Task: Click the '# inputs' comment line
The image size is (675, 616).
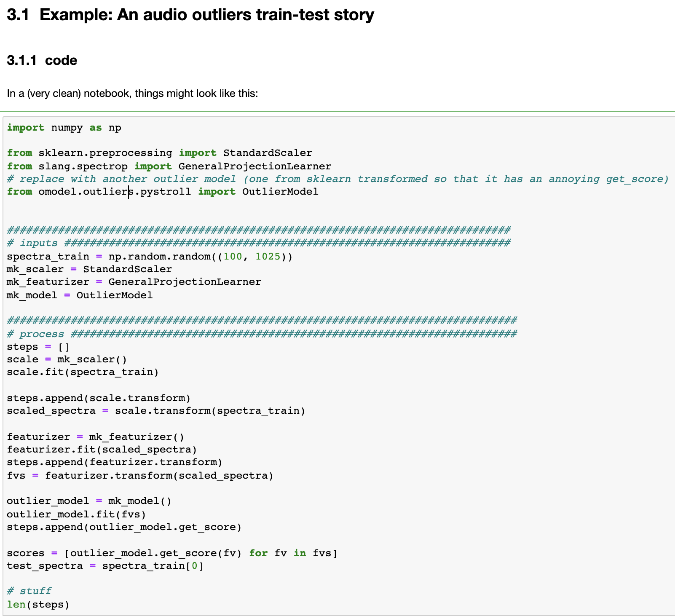Action: click(259, 243)
